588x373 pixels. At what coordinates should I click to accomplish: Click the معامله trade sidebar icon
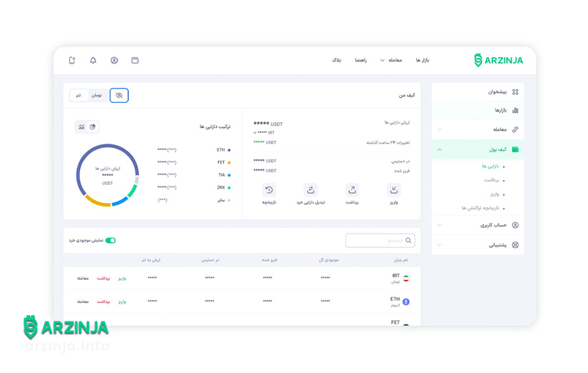[515, 129]
